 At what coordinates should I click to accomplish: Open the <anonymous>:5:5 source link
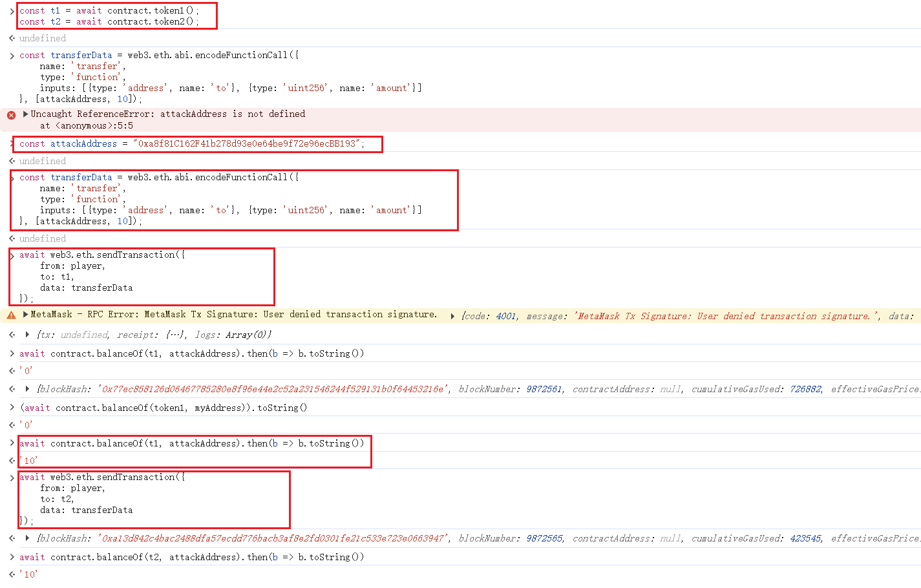(x=94, y=126)
